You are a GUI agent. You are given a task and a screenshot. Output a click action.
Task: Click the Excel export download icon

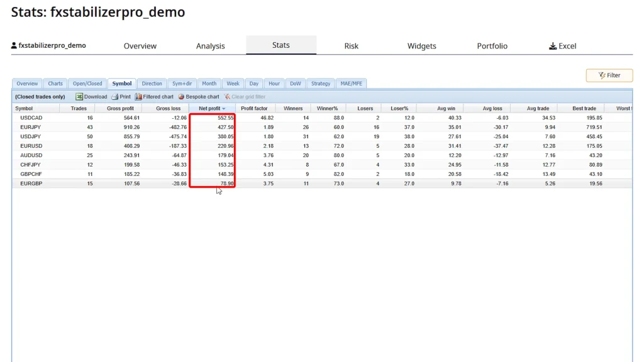(553, 46)
